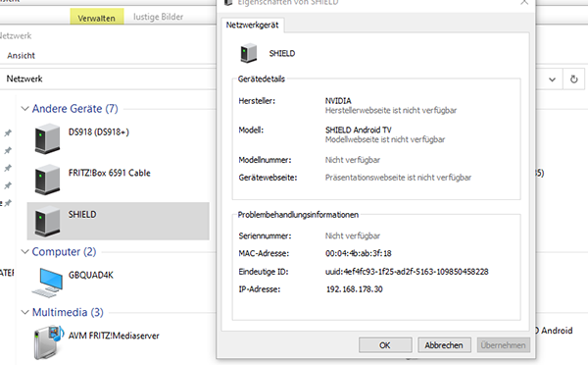Select the AVM FRITZ!Mediaserver icon
588x365 pixels.
pyautogui.click(x=48, y=342)
